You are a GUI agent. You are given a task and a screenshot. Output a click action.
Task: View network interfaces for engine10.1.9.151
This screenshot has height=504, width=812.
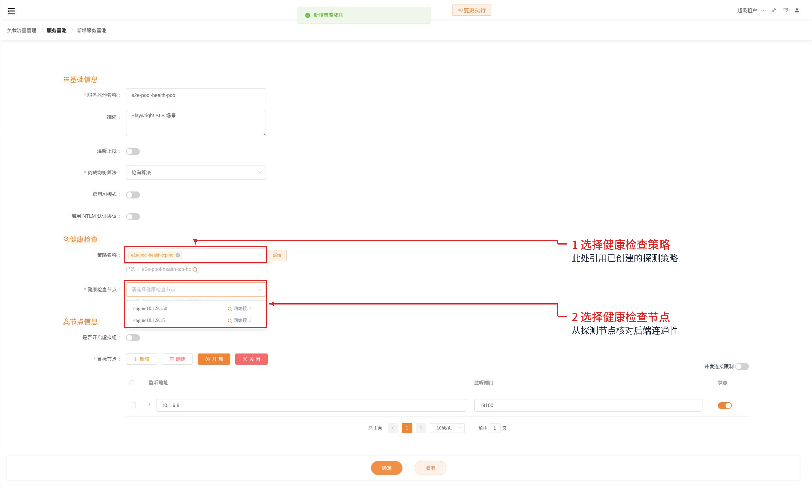pos(240,321)
